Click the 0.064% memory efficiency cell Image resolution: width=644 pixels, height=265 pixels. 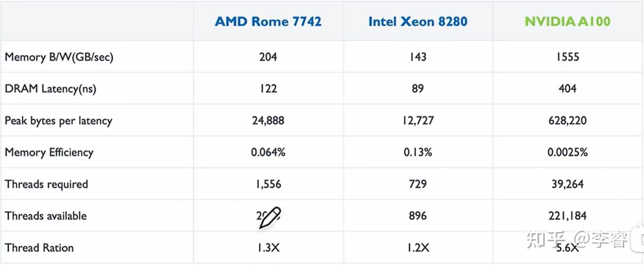[x=268, y=152]
